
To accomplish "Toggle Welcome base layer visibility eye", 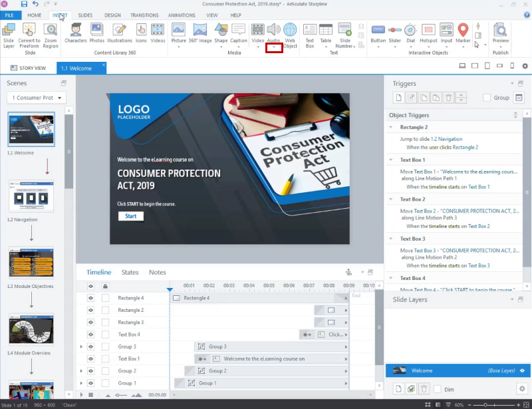I will click(x=523, y=370).
